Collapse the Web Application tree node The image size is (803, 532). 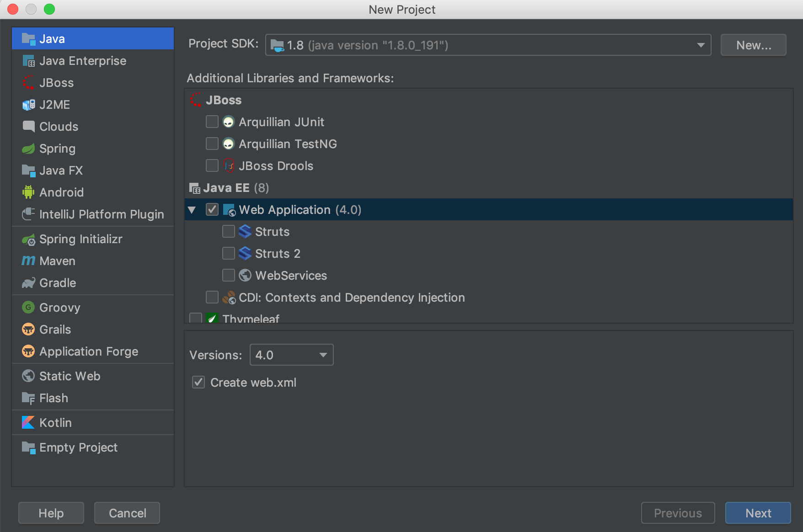point(192,210)
